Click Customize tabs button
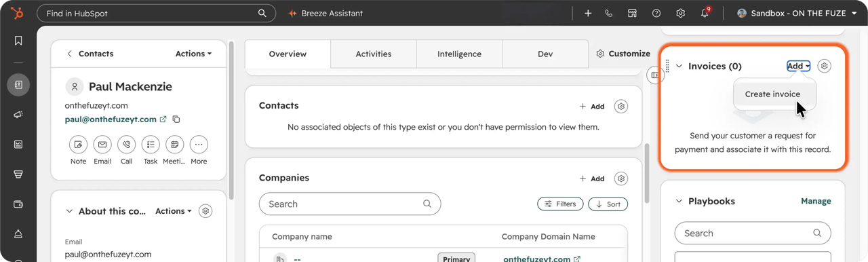The width and height of the screenshot is (868, 262). [x=623, y=54]
